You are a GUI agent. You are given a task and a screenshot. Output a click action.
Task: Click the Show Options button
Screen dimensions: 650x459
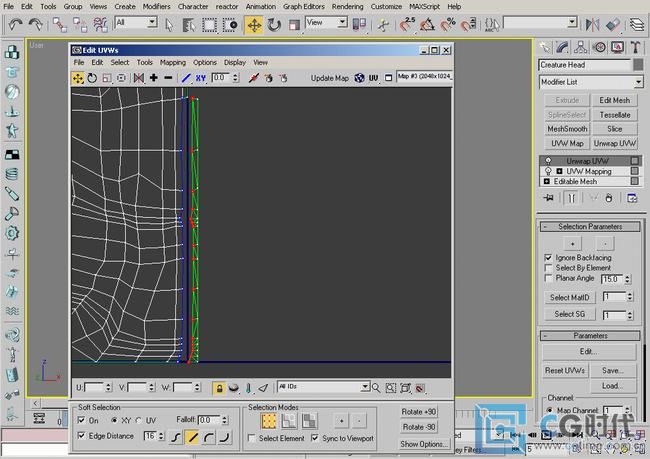coord(424,444)
